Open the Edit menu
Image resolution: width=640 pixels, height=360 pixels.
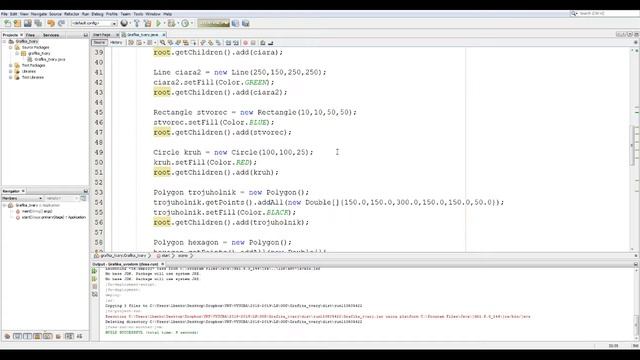13,14
